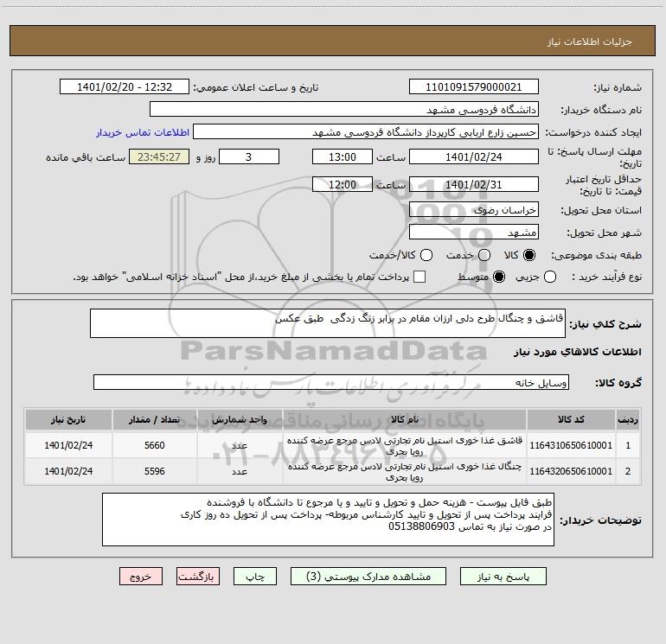Open اطلاعات تماس خریدار link
Image resolution: width=666 pixels, height=644 pixels.
click(x=143, y=132)
